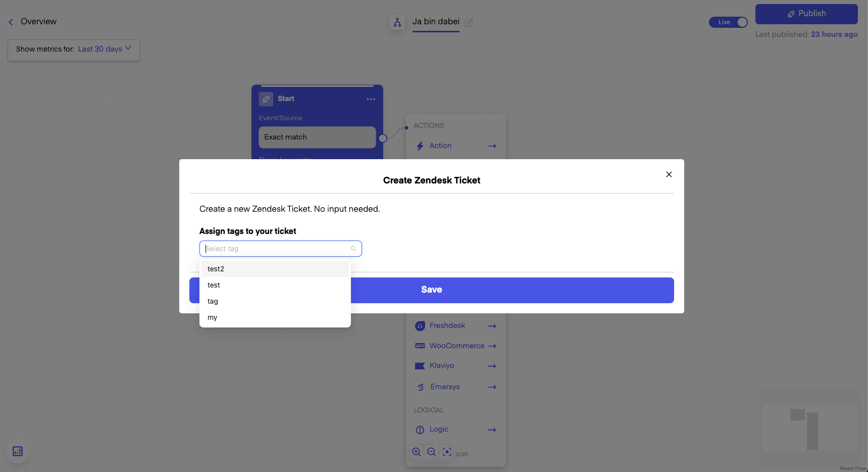Expand the Last 30 days metrics dropdown
Viewport: 868px width, 472px height.
(x=105, y=49)
